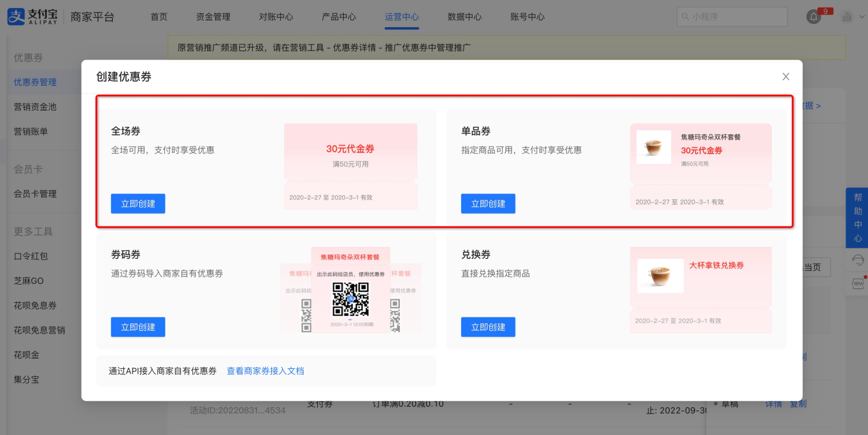Image resolution: width=868 pixels, height=435 pixels.
Task: Click the 会员卡 sidebar section heading
Action: point(28,169)
